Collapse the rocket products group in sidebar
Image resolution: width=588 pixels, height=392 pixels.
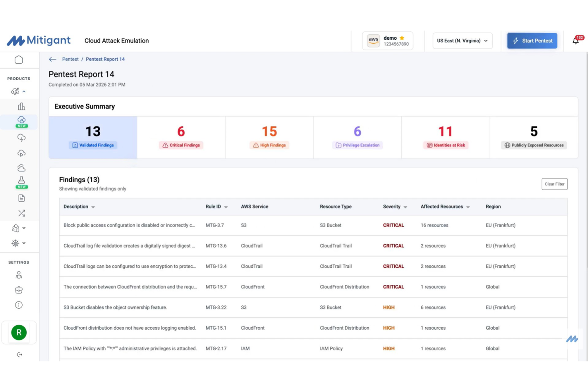[18, 91]
